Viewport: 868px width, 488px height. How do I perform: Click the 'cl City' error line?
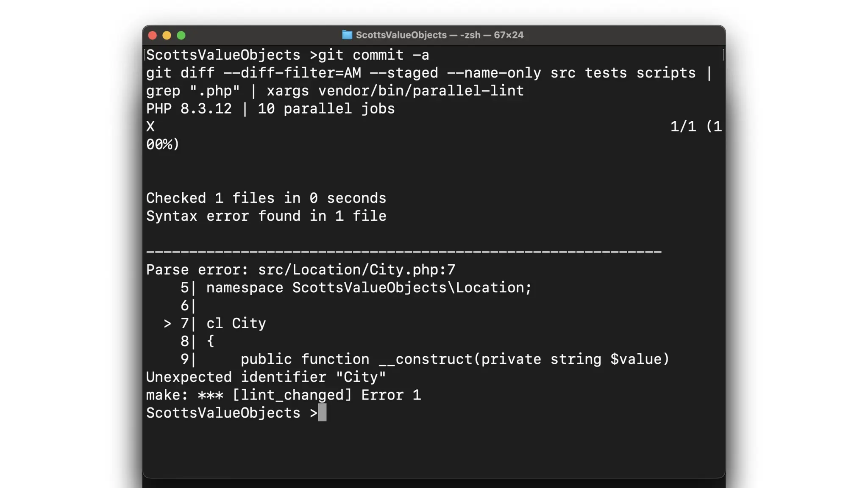tap(236, 324)
